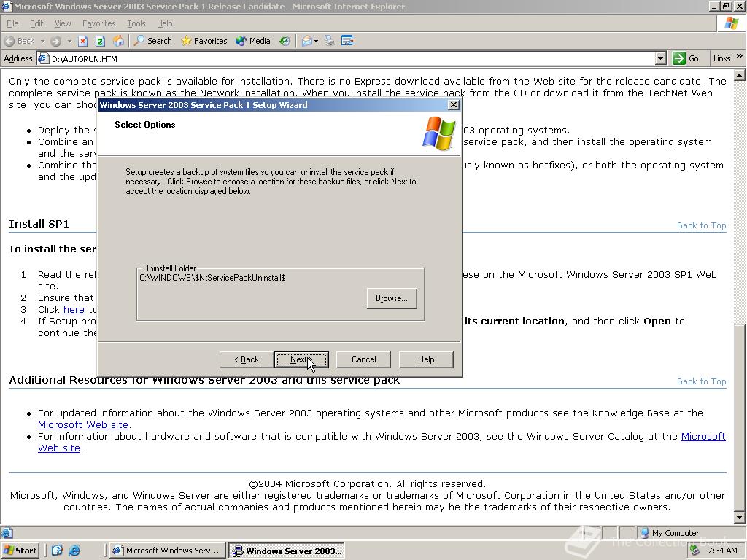Image resolution: width=747 pixels, height=560 pixels.
Task: Open the Media pane from toolbar
Action: (x=253, y=41)
